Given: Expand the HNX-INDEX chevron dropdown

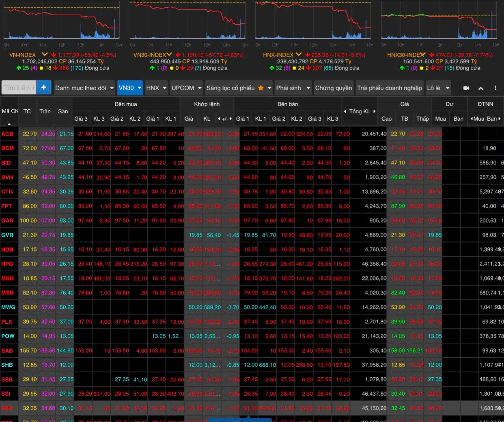Looking at the screenshot, I should (x=299, y=54).
